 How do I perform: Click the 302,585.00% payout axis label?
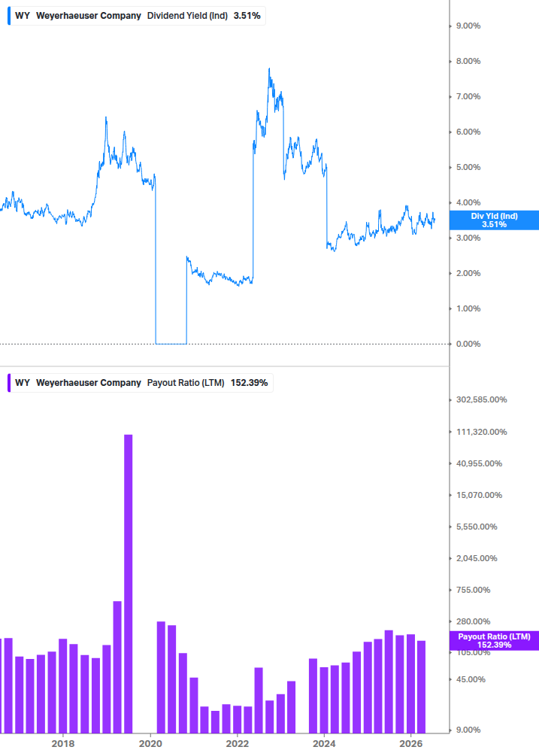(x=482, y=399)
